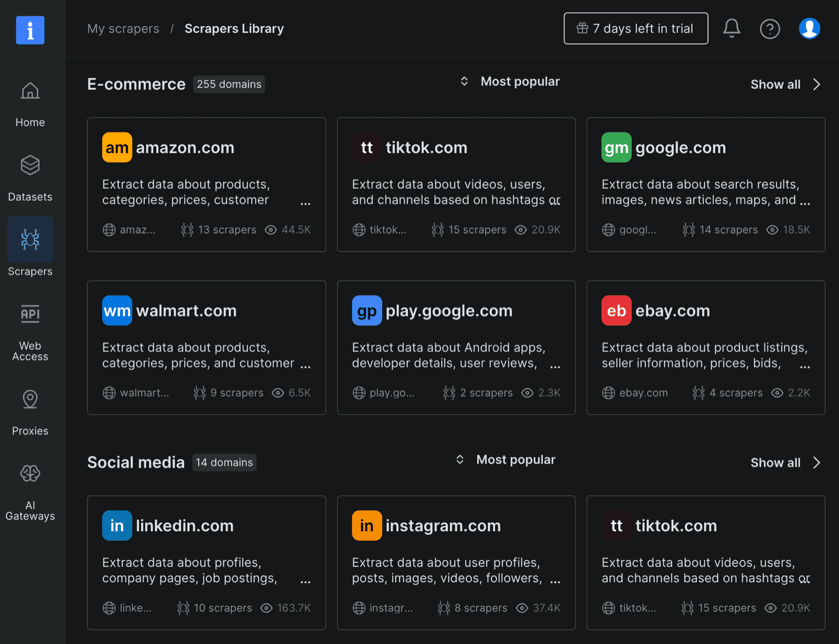
Task: Click E-commerce sort up-down arrows icon
Action: 464,81
